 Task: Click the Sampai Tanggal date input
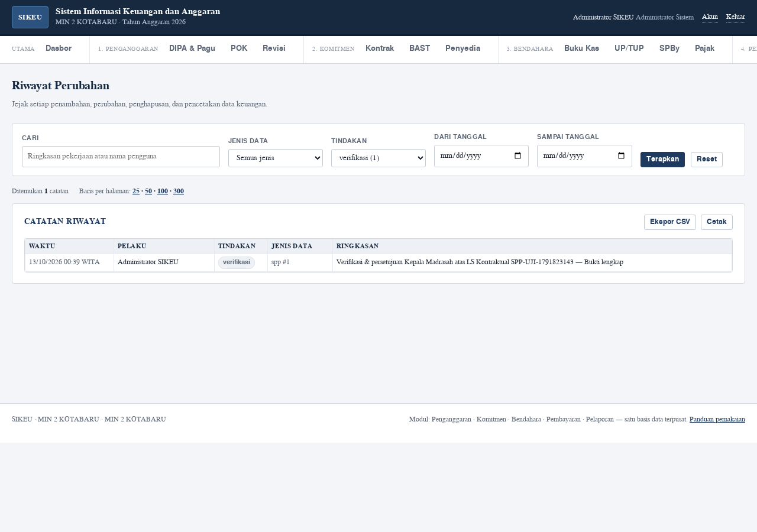584,156
